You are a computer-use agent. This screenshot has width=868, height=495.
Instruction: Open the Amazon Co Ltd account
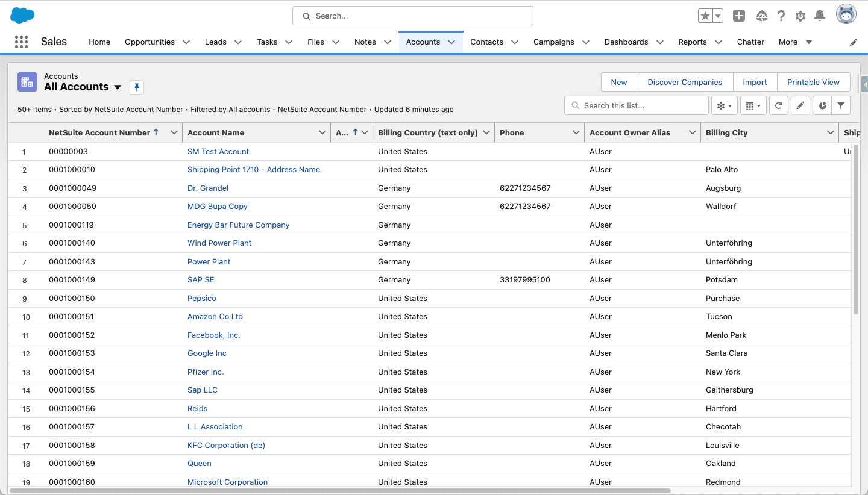tap(215, 316)
